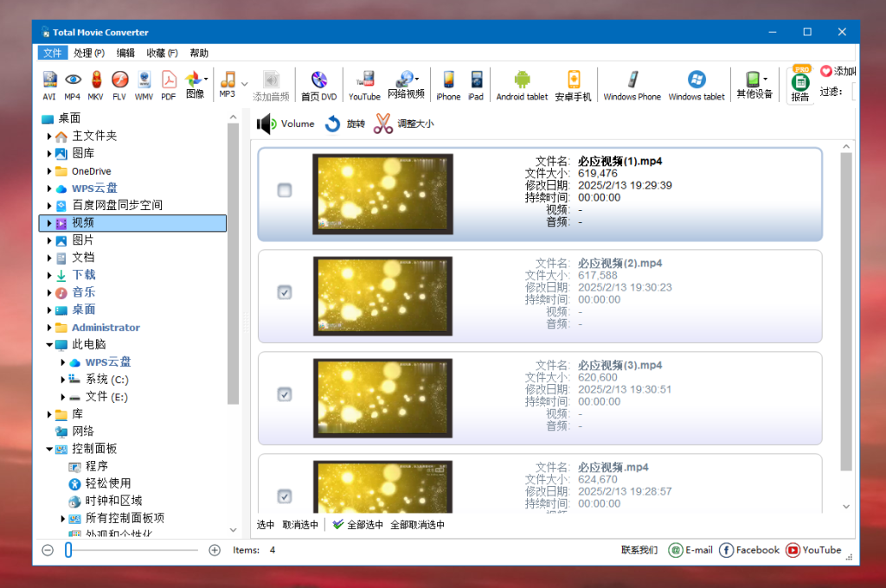Open the 帮助 menu
Image resolution: width=886 pixels, height=588 pixels.
pyautogui.click(x=199, y=53)
